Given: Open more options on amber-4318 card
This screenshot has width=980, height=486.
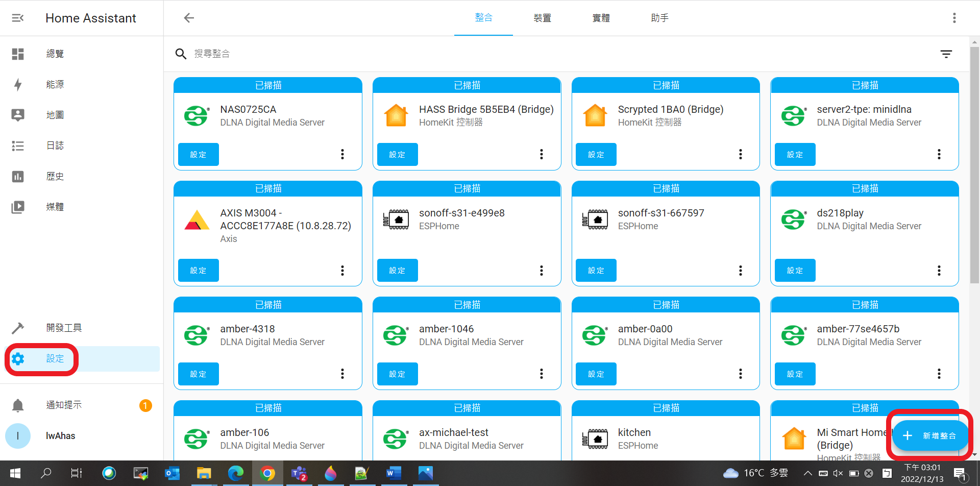Looking at the screenshot, I should point(342,374).
